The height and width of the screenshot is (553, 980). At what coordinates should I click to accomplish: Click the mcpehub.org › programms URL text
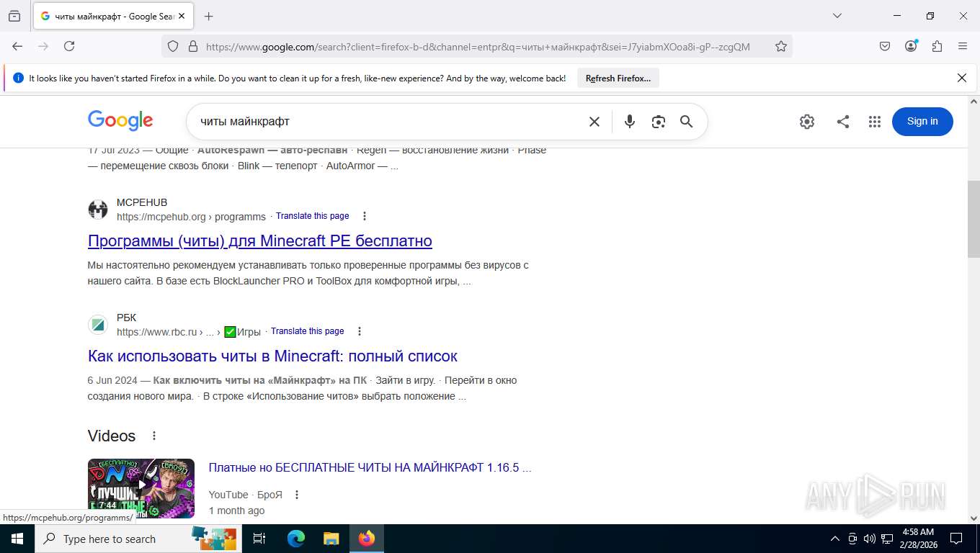[x=191, y=217]
